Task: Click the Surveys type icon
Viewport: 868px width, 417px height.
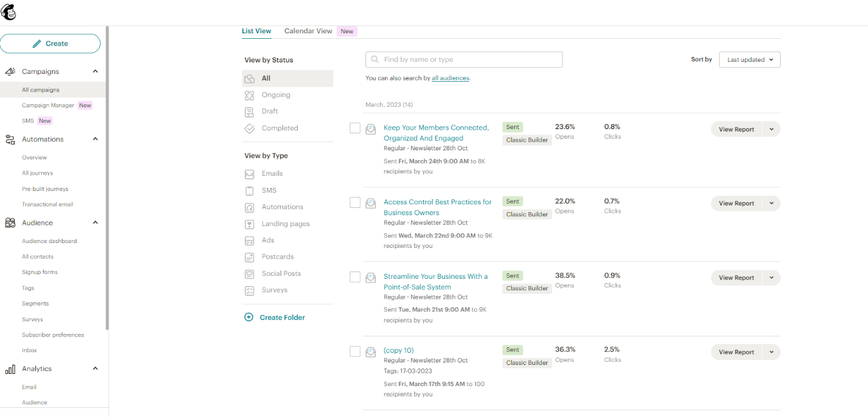Action: 249,290
